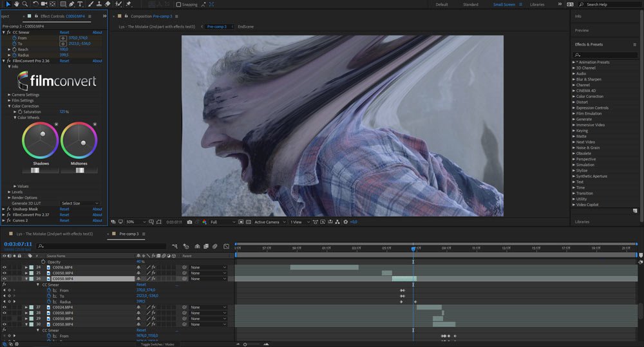Switch to the Small Screen workspace
644x347 pixels.
(504, 5)
